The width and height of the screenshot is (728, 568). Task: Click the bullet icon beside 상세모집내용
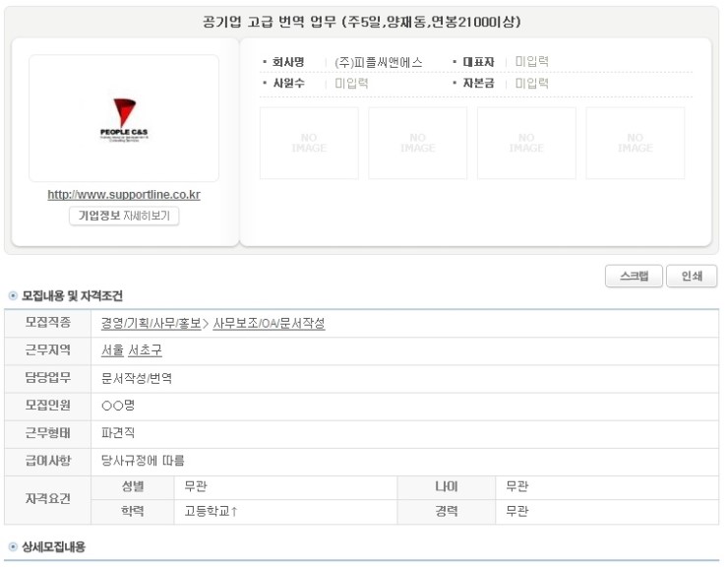point(13,546)
